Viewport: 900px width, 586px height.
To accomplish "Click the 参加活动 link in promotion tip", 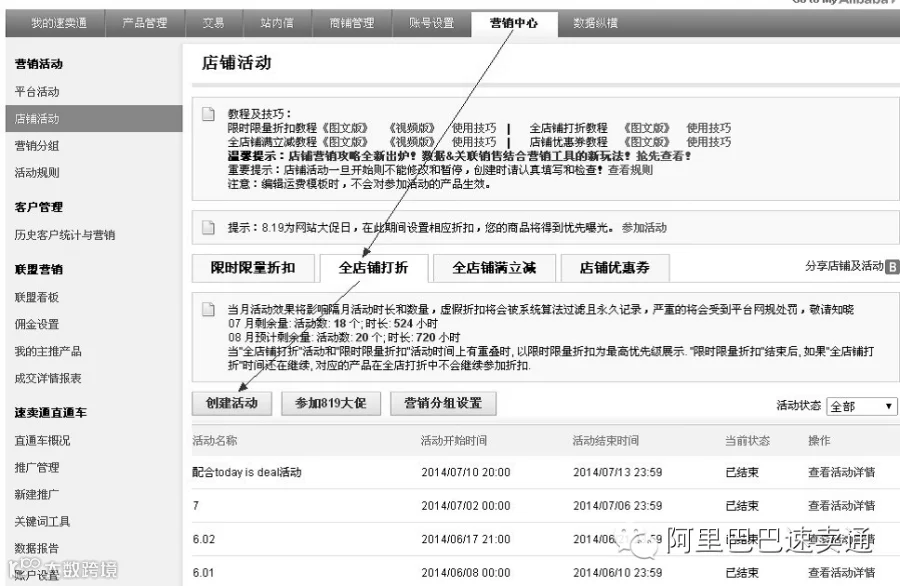I will [644, 227].
